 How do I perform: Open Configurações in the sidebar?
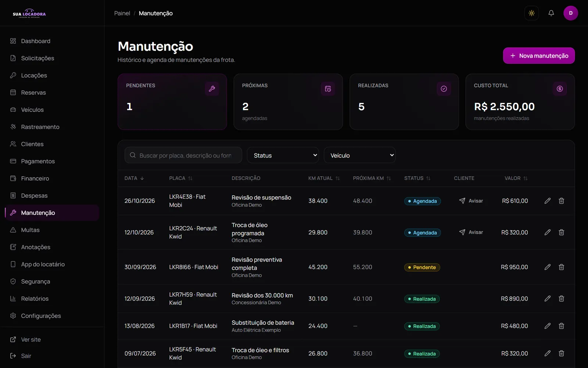coord(52,316)
